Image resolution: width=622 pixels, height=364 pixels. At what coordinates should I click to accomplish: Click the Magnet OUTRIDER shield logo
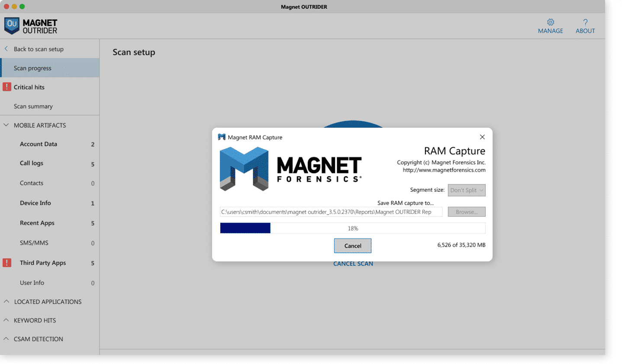tap(12, 26)
